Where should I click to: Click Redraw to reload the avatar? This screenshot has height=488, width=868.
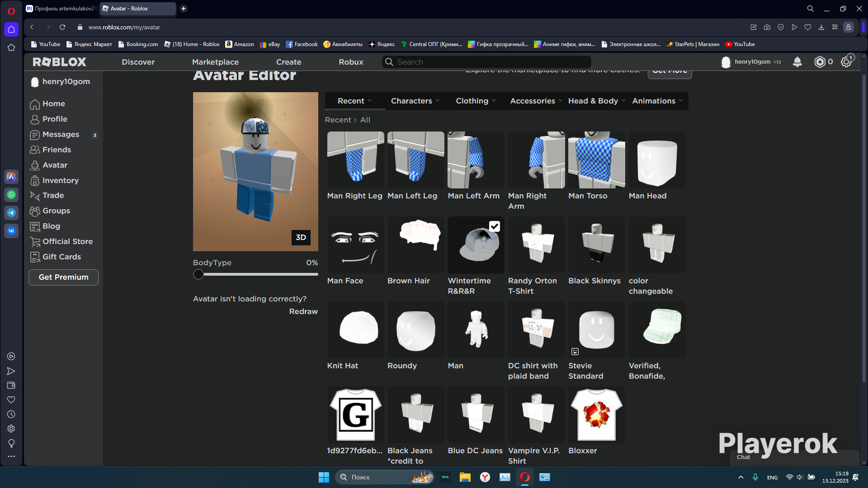coord(303,311)
